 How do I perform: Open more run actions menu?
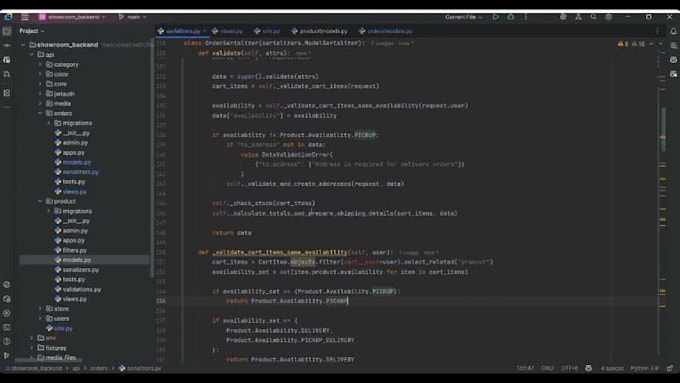526,17
